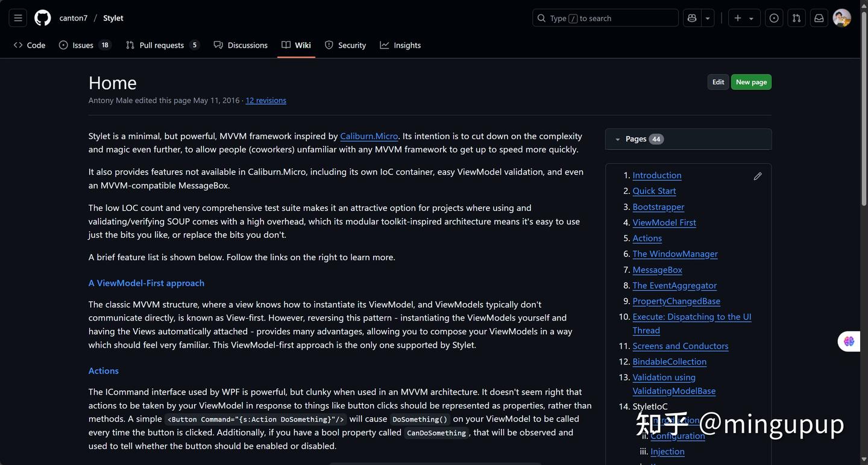The width and height of the screenshot is (868, 465).
Task: Open the Caliburn.Micro link
Action: coord(369,136)
